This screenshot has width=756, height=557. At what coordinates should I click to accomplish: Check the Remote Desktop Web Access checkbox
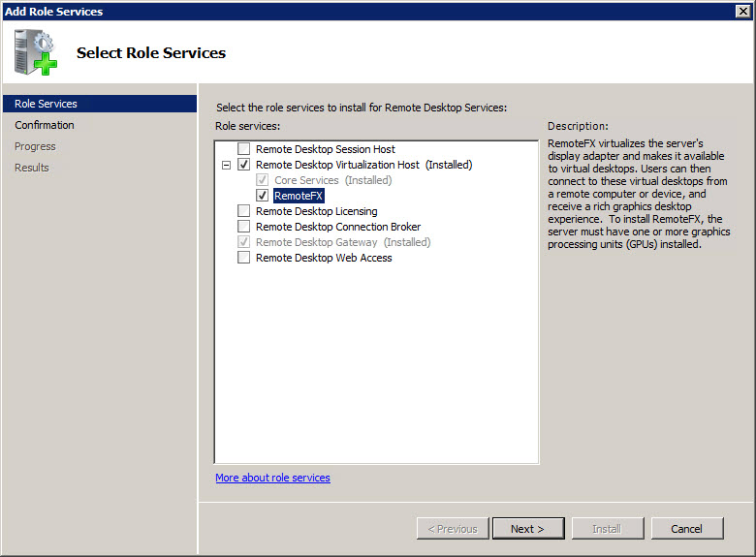244,257
